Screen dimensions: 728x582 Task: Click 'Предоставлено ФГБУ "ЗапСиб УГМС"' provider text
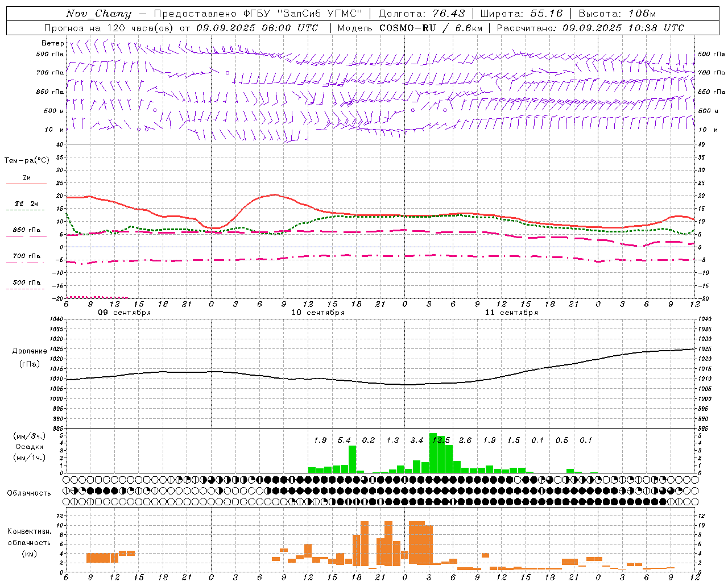258,14
